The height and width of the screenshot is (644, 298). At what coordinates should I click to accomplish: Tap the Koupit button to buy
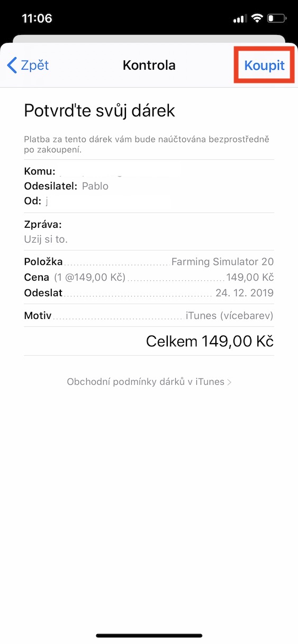point(264,65)
